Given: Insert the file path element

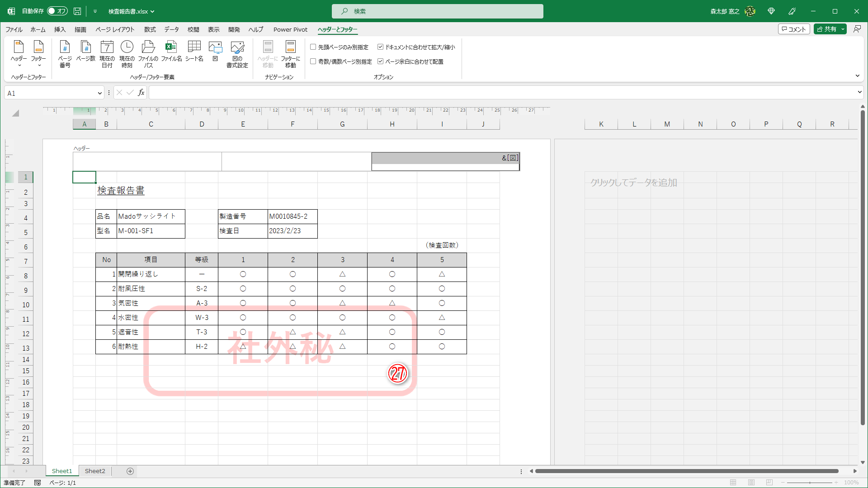Looking at the screenshot, I should [x=148, y=53].
